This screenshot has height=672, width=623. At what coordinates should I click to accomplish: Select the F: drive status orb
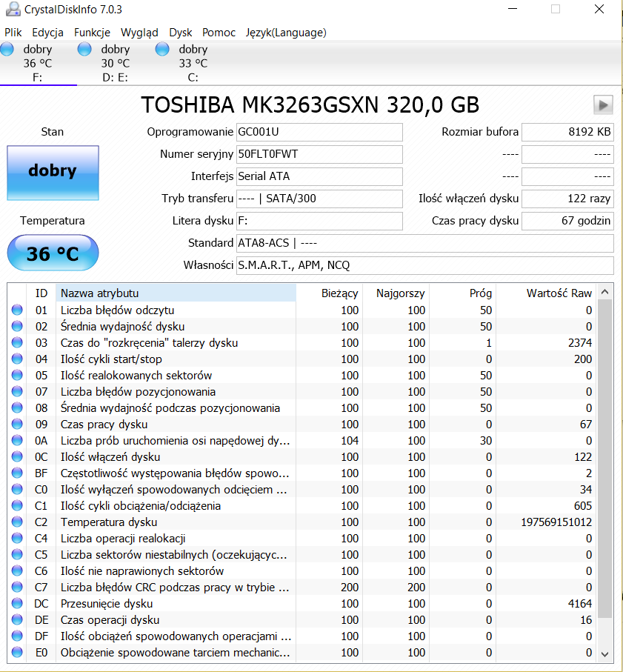(7, 50)
